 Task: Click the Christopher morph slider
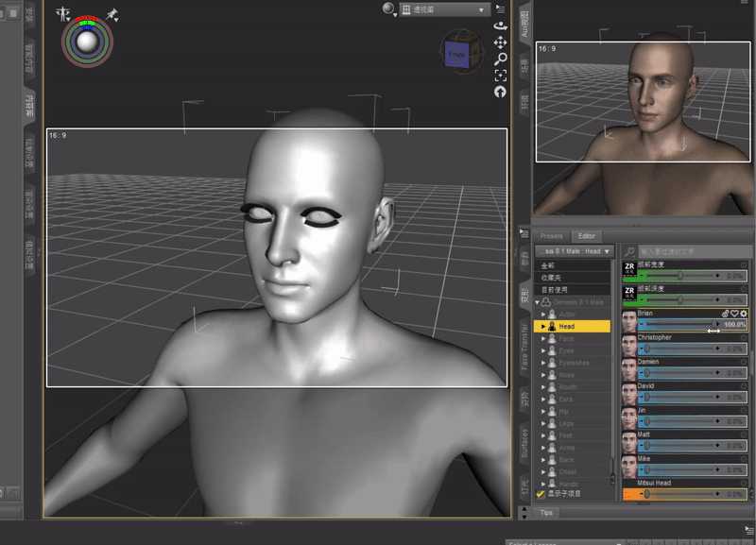688,349
